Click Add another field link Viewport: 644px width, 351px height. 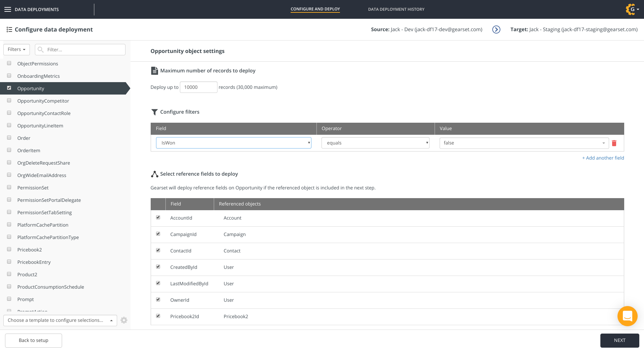603,158
